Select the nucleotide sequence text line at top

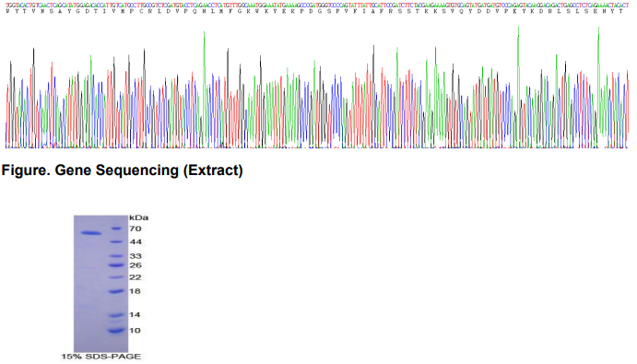click(318, 5)
